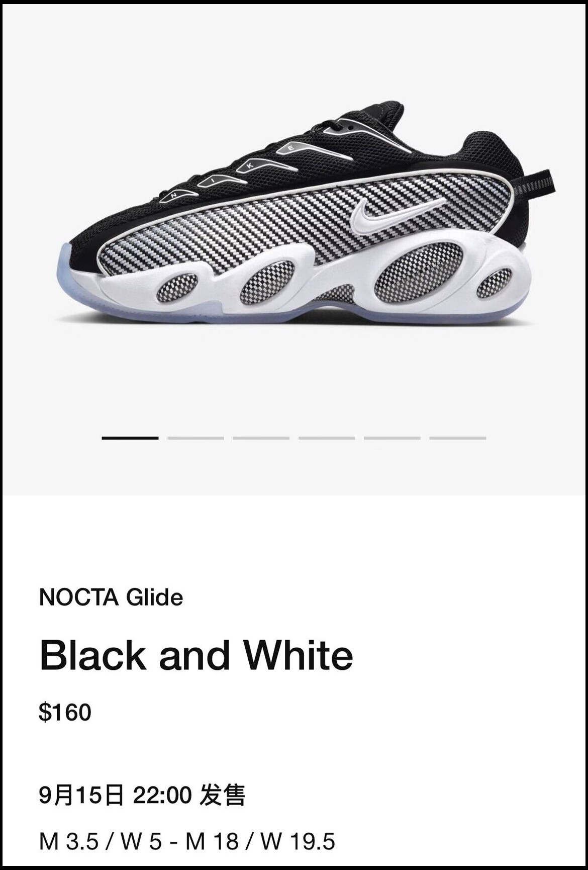Open the last carousel indicator bar
Screen dimensions: 588x870
[458, 438]
